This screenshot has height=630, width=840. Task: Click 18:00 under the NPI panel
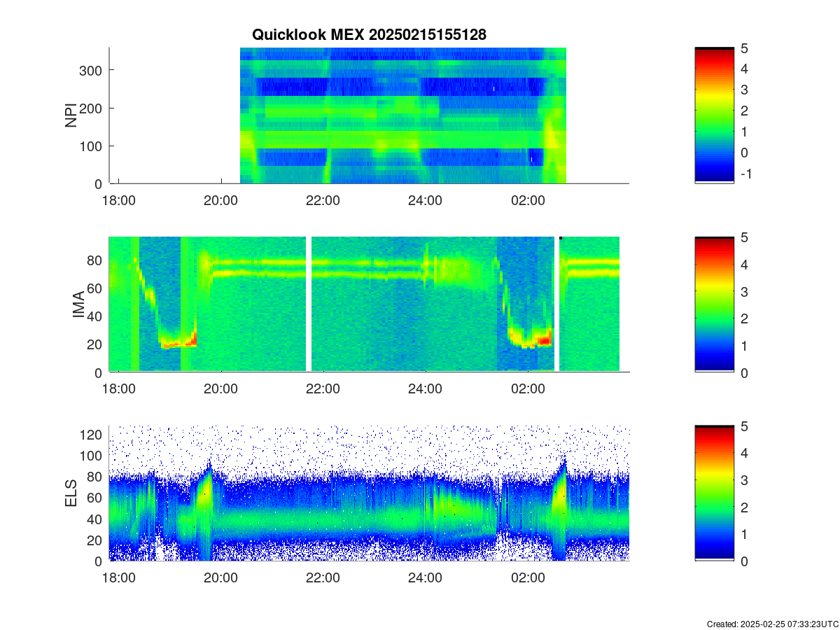tap(119, 199)
